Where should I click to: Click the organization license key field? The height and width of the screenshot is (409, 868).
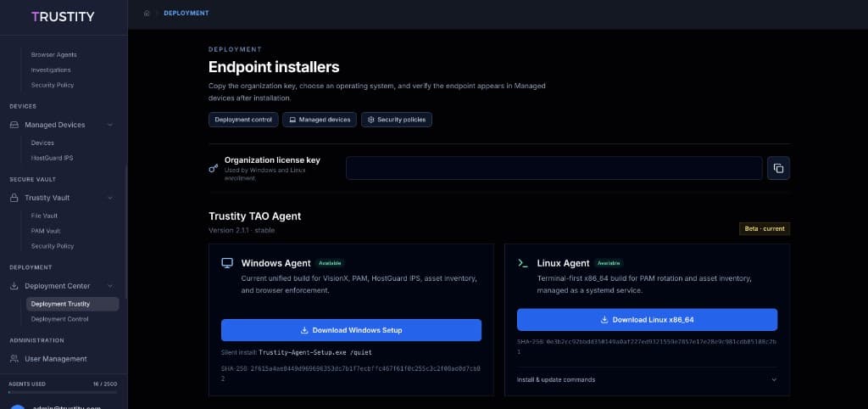coord(554,168)
